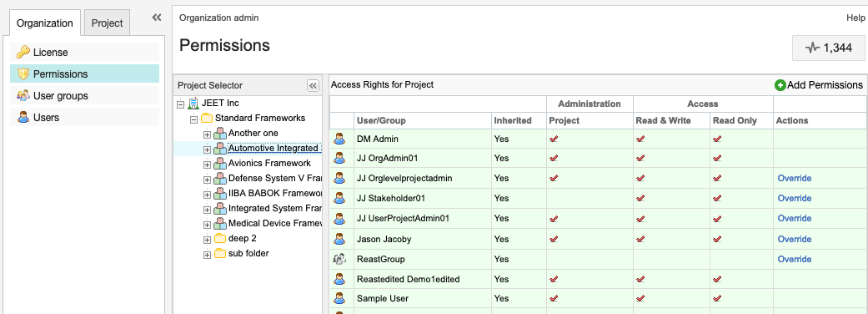This screenshot has height=314, width=868.
Task: Click the License key icon
Action: pos(23,52)
